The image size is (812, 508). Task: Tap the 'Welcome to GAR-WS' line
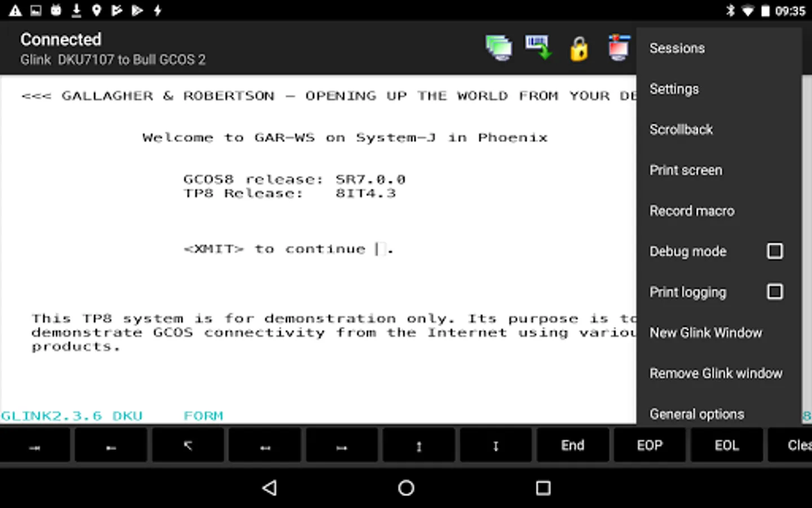(x=345, y=138)
